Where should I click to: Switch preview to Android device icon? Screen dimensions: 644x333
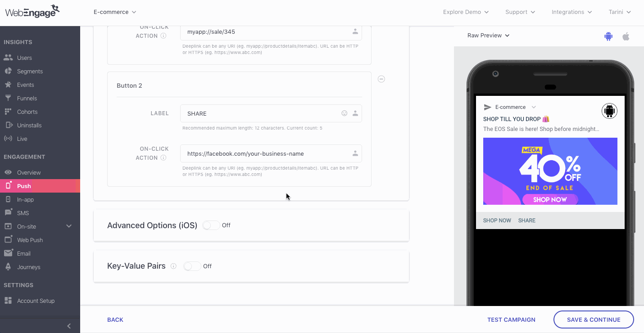pos(608,36)
